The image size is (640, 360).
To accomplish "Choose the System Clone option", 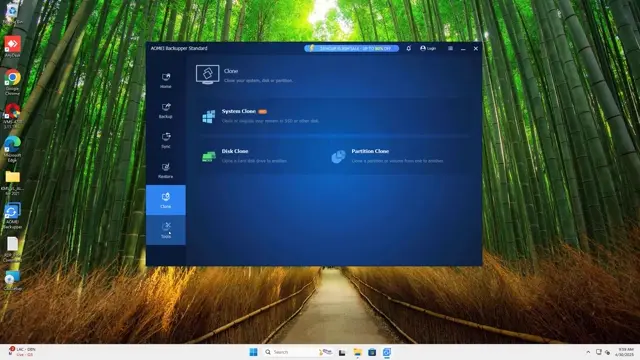I will tap(334, 116).
